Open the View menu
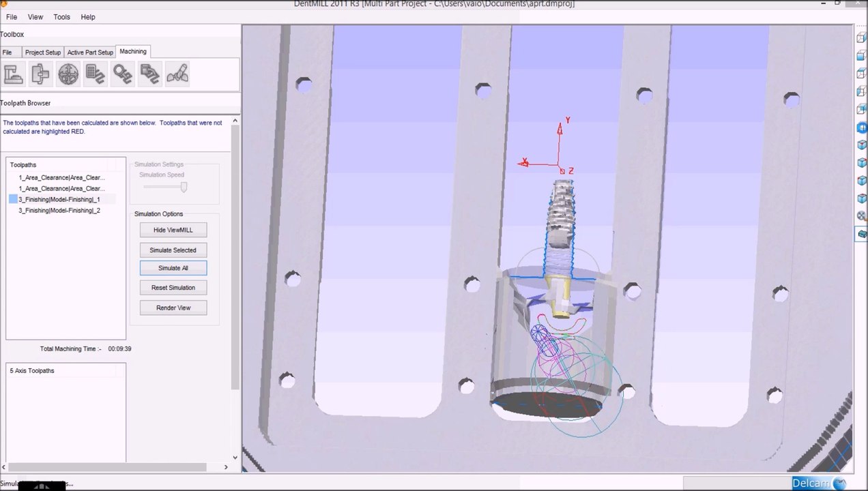Image resolution: width=868 pixels, height=491 pixels. [35, 17]
